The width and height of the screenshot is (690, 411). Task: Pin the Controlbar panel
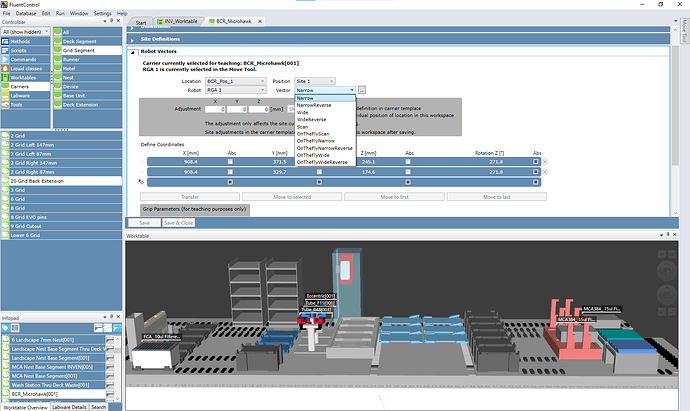pos(111,21)
